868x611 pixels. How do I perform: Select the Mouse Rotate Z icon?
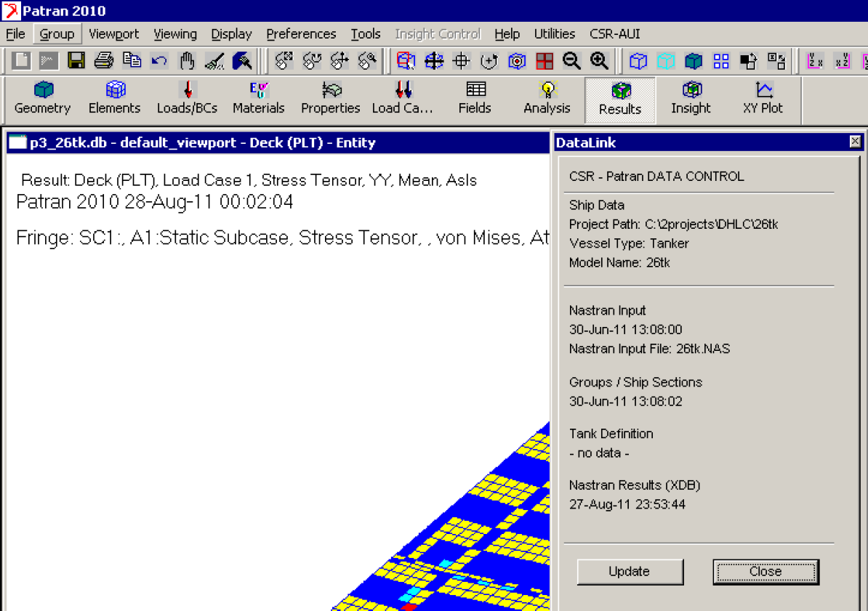312,60
